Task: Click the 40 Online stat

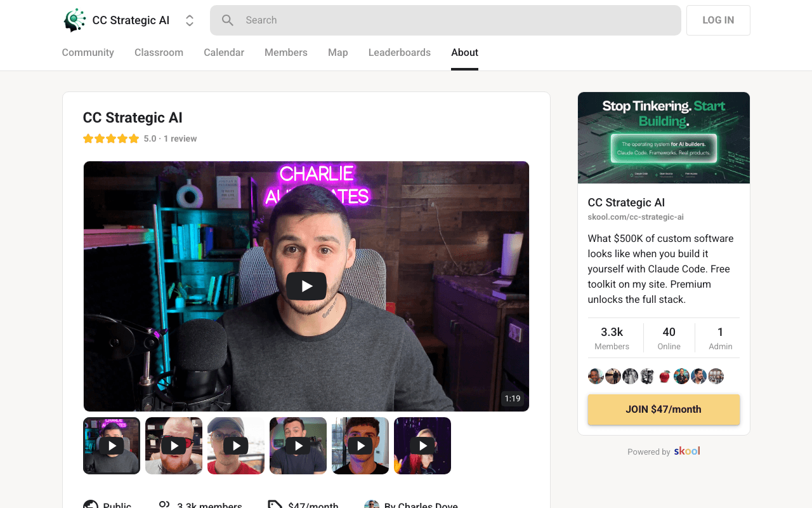Action: pyautogui.click(x=669, y=338)
